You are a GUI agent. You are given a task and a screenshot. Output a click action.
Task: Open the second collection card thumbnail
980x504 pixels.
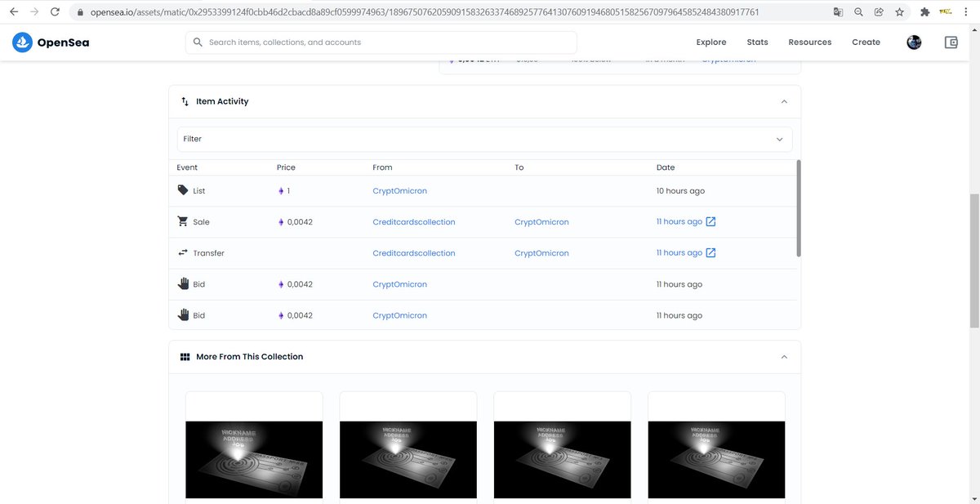point(408,459)
